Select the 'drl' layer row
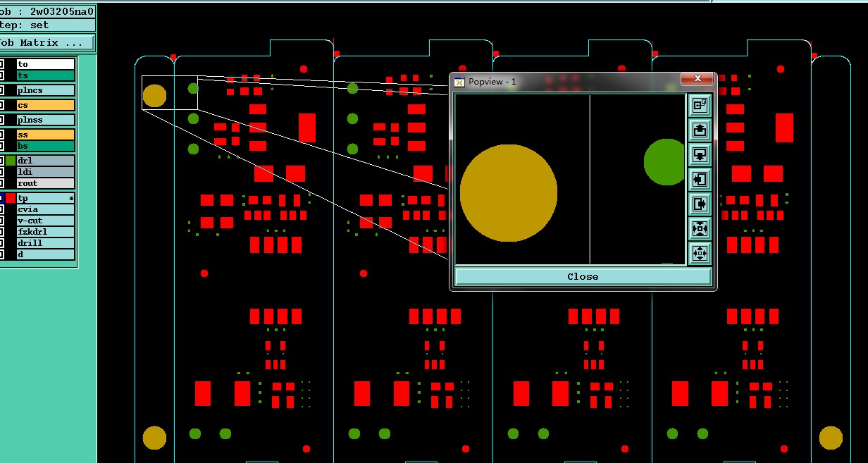 [45, 161]
